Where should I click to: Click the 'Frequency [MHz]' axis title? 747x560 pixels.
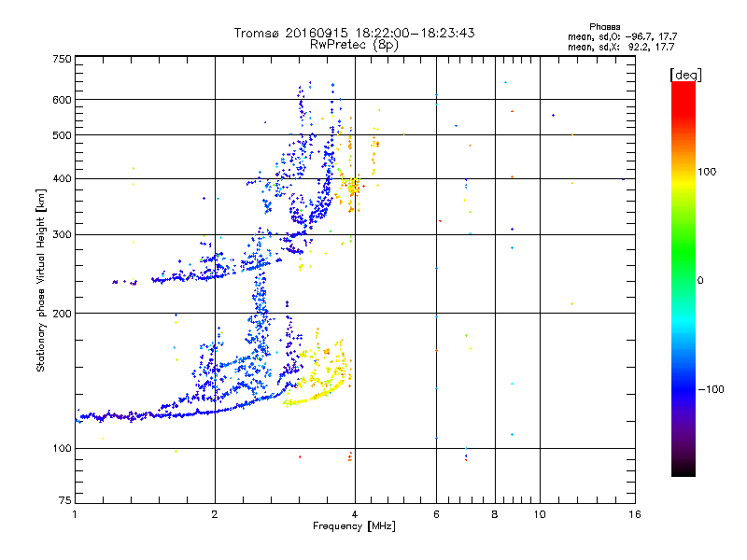[354, 526]
